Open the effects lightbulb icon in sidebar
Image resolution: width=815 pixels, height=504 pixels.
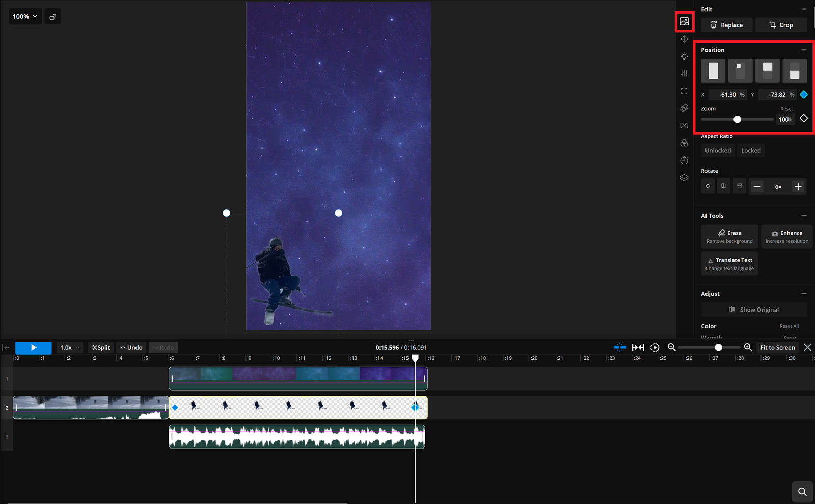point(684,56)
